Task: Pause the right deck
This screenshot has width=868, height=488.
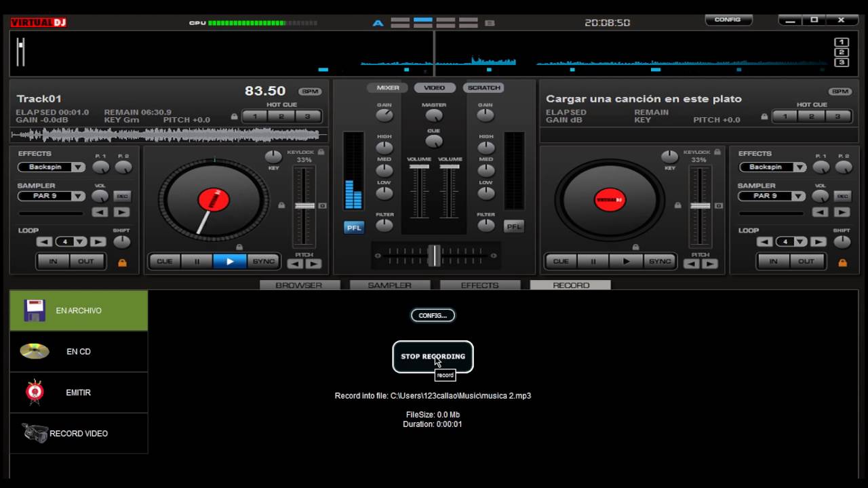Action: pos(593,261)
